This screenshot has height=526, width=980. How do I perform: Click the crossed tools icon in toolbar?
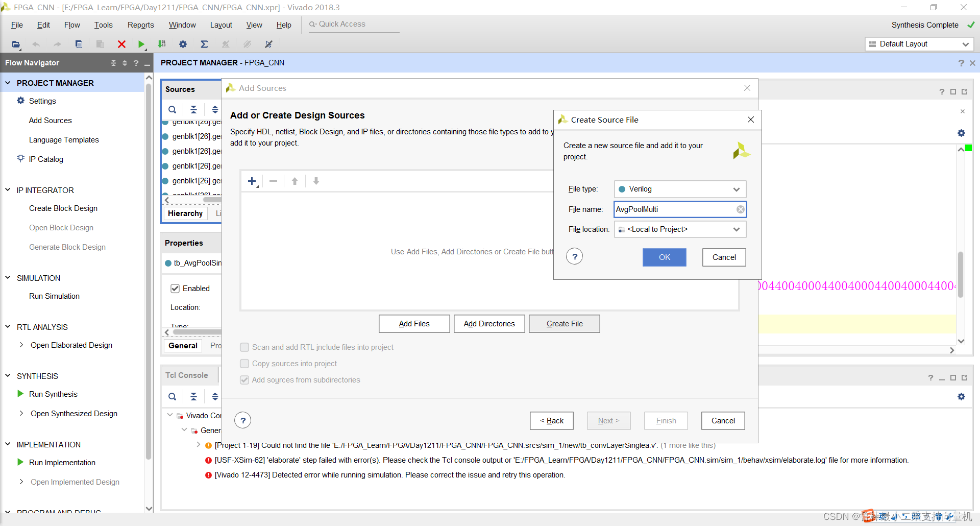268,44
